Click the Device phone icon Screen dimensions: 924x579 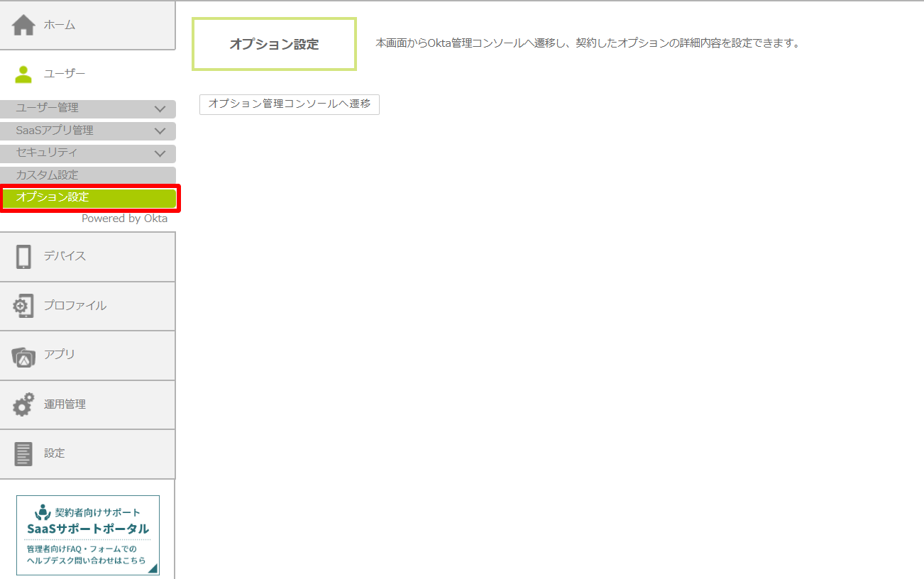(23, 257)
